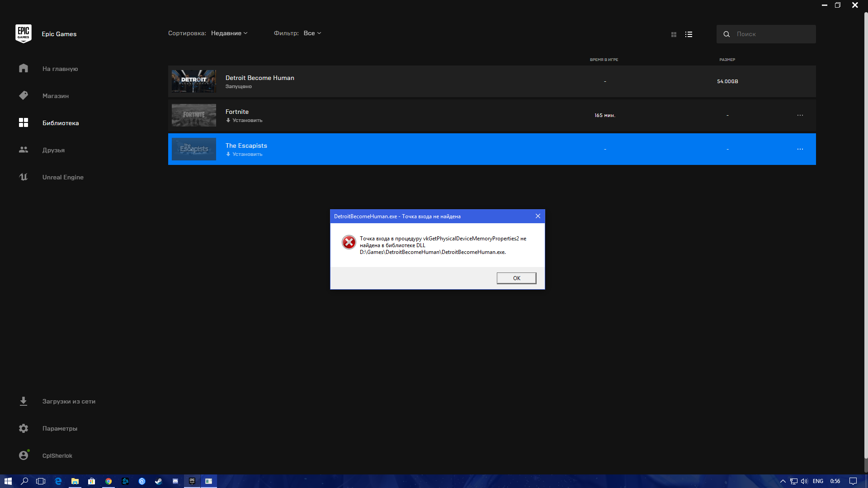868x488 pixels.
Task: Close the DetroitBecomeHuman.exe error dialog
Action: point(538,216)
